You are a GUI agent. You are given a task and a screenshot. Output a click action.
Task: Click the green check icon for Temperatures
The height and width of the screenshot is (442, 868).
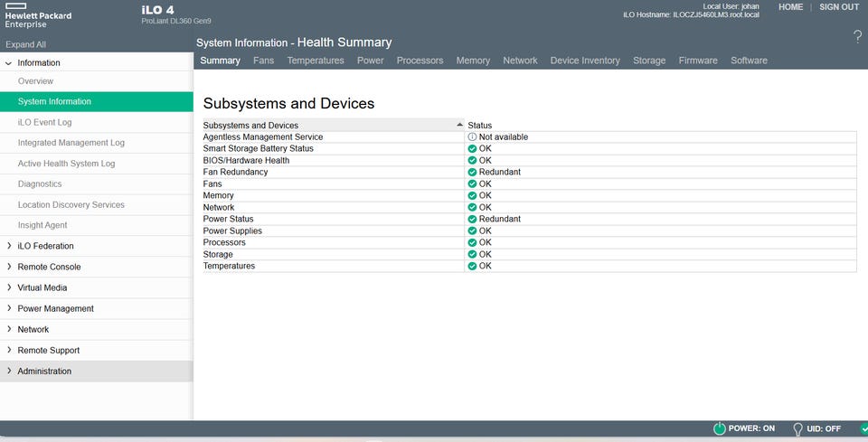472,266
